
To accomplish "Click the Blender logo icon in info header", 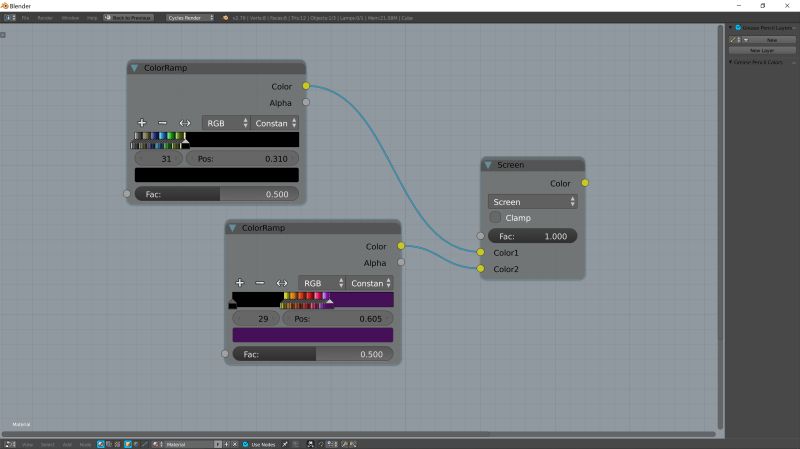I will click(x=226, y=18).
